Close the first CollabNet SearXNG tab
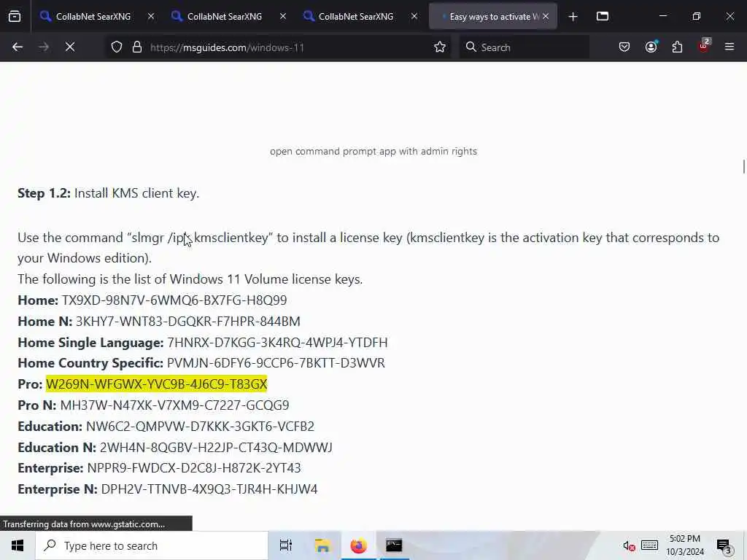The width and height of the screenshot is (747, 560). click(151, 16)
